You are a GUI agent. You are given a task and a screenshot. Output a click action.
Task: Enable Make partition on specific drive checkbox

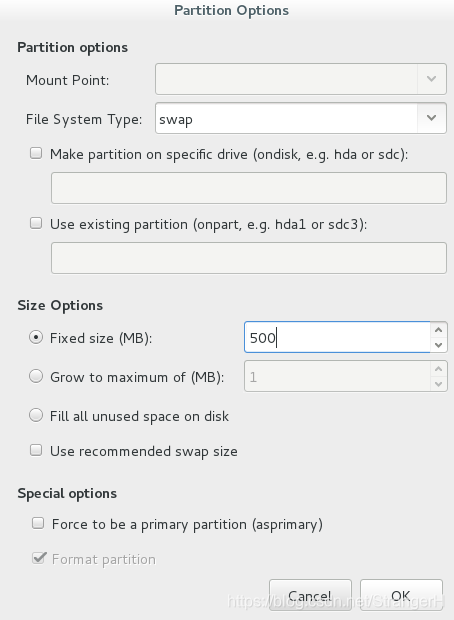pyautogui.click(x=36, y=153)
